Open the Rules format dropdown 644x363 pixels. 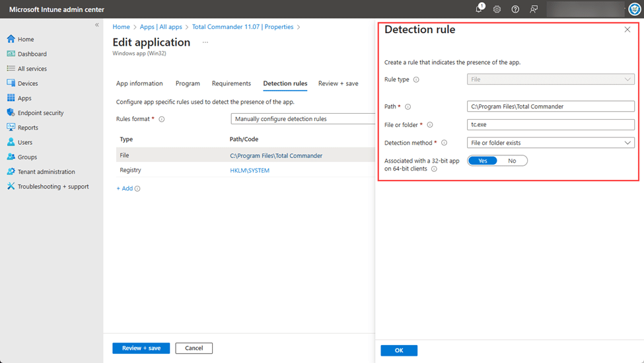click(304, 119)
